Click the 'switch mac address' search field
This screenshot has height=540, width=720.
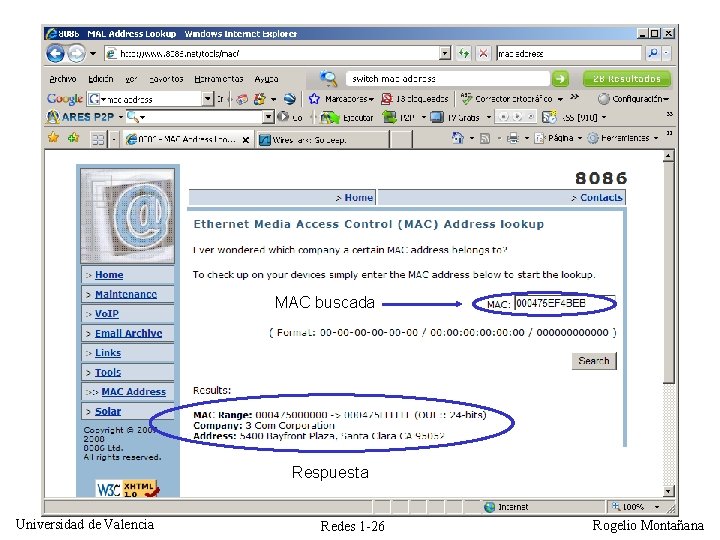click(x=448, y=79)
